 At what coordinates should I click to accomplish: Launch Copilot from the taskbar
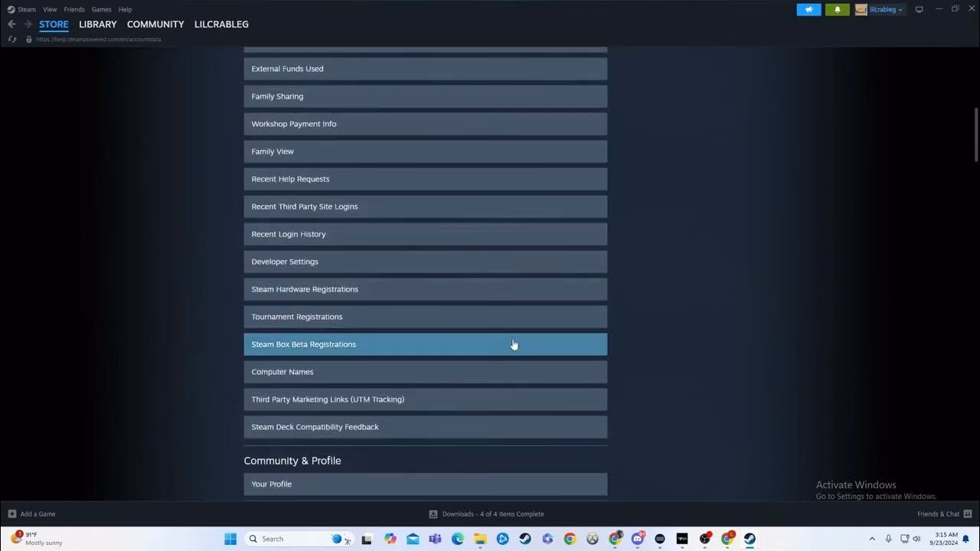(390, 539)
